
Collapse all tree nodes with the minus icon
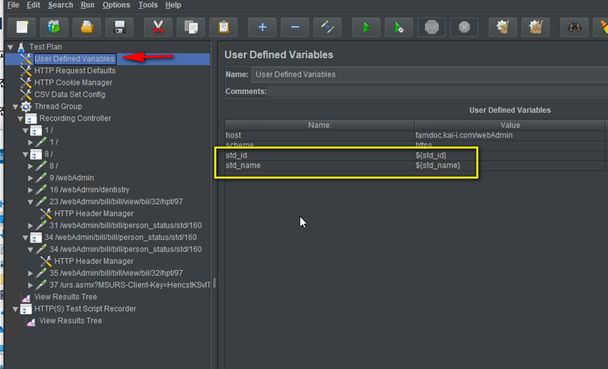pyautogui.click(x=295, y=27)
